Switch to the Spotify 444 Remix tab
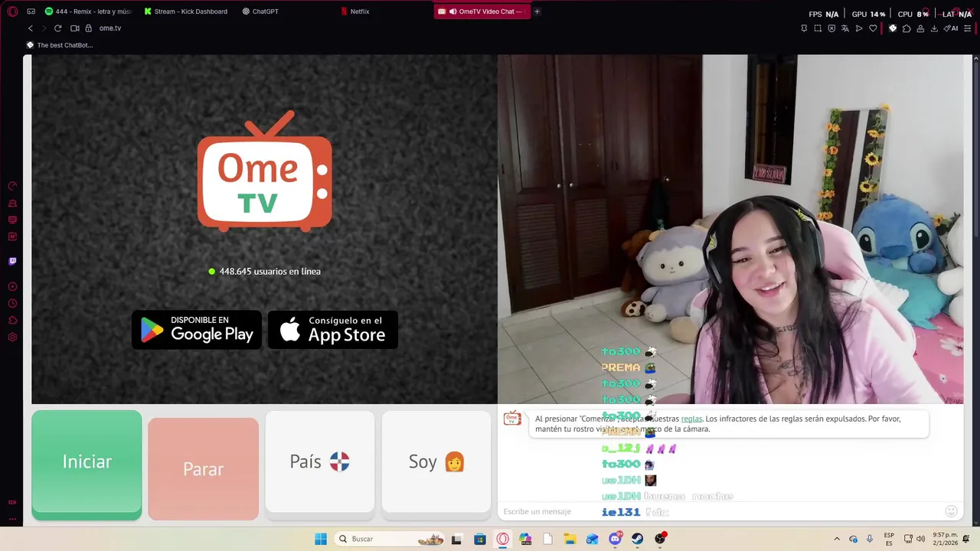 coord(88,11)
